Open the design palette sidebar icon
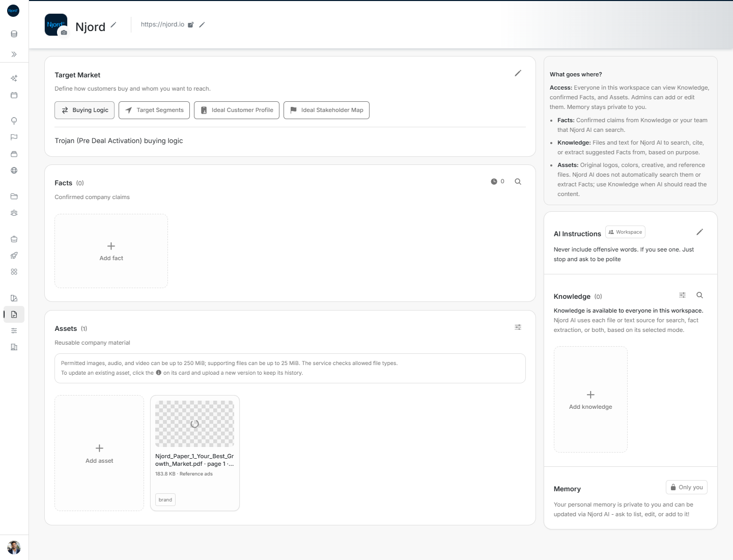This screenshot has width=733, height=560. (x=14, y=298)
